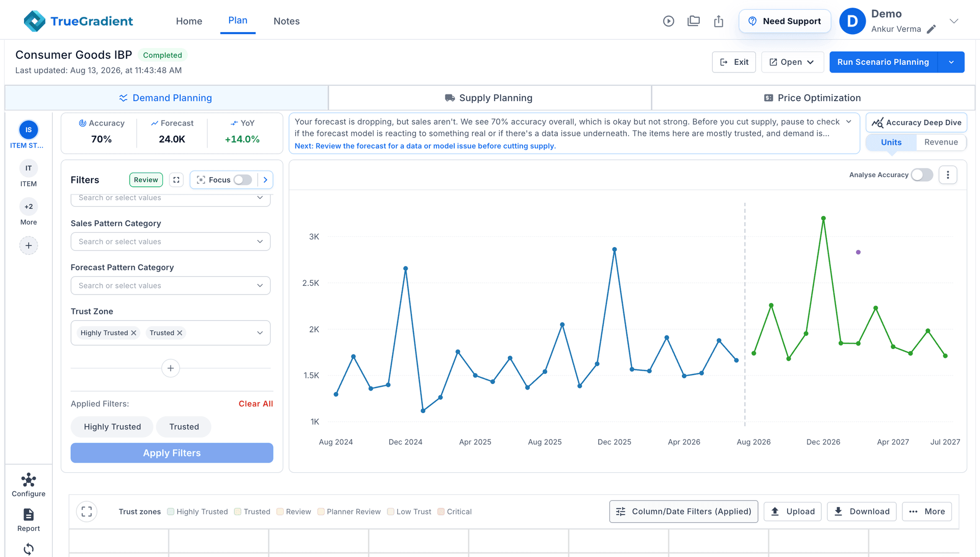Toggle the Low Trust zone checkbox
Screen dimensions: 980x557
click(390, 512)
